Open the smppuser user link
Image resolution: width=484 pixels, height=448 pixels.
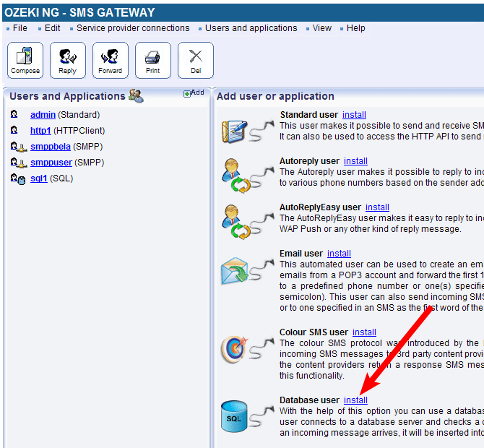pos(51,163)
